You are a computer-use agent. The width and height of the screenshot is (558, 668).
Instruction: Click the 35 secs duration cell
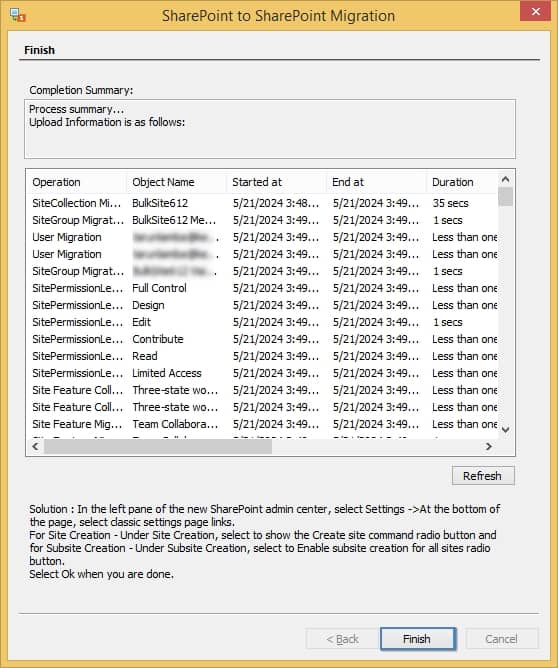pyautogui.click(x=450, y=203)
